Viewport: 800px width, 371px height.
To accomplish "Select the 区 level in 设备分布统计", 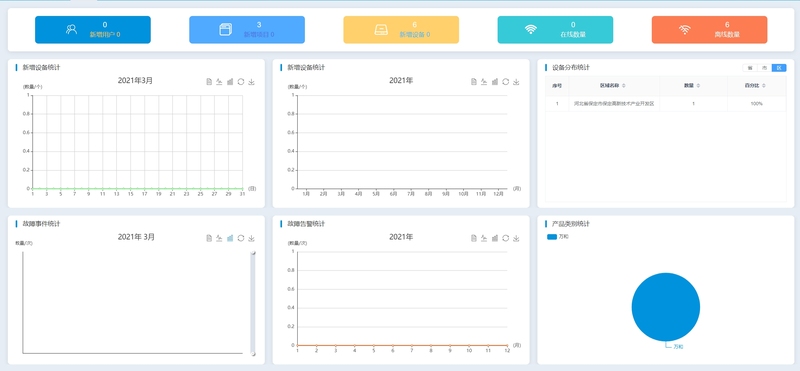I will click(x=779, y=68).
